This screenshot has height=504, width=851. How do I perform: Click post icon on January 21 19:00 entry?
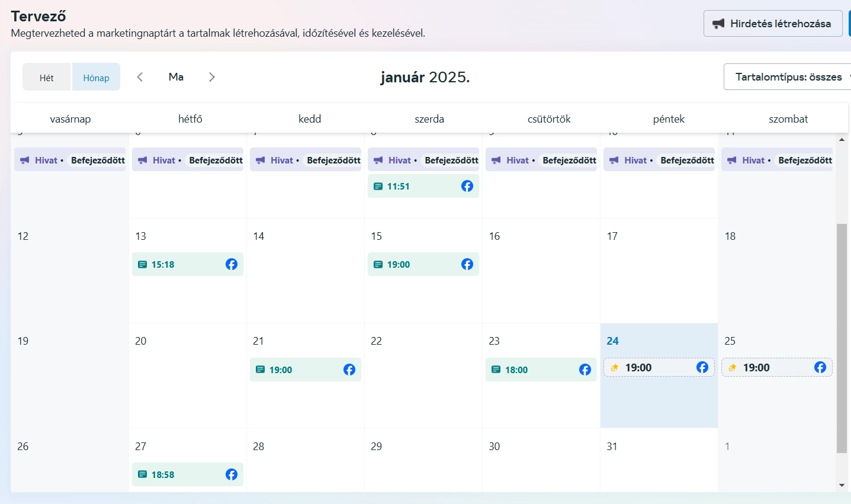tap(260, 370)
